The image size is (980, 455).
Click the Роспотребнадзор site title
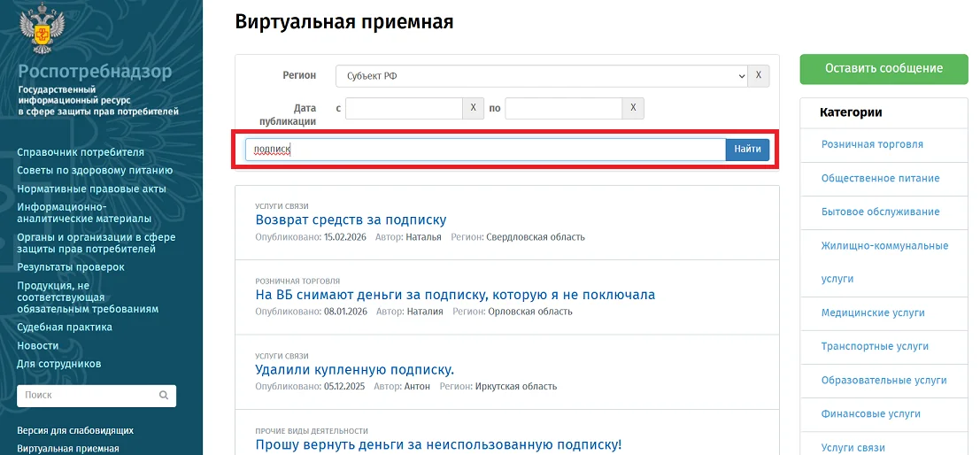[x=95, y=72]
